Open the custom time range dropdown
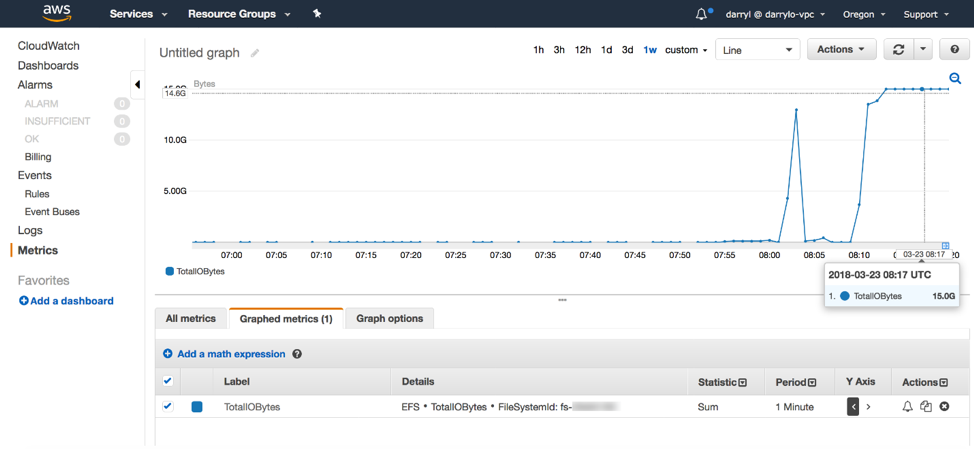 tap(686, 50)
